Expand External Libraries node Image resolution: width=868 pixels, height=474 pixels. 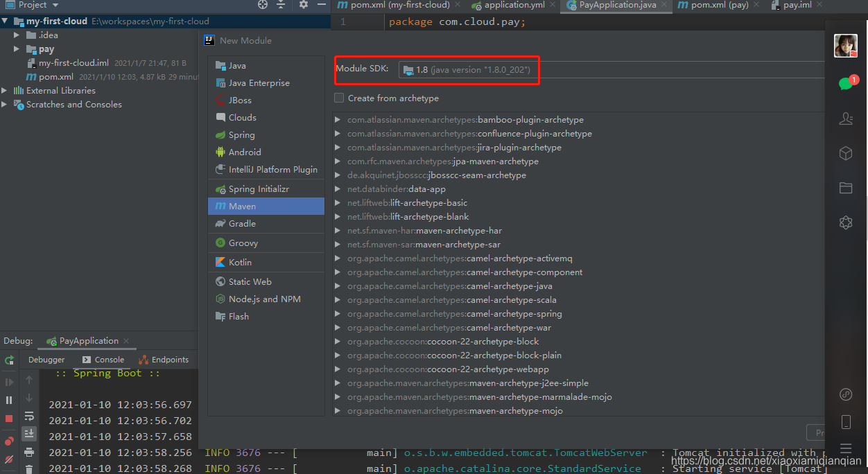pyautogui.click(x=6, y=91)
